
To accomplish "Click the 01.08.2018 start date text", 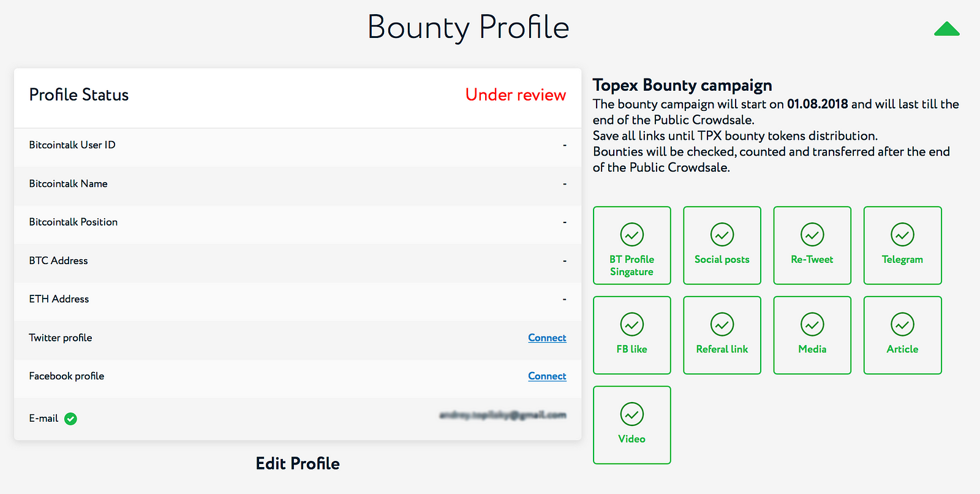I will 818,104.
